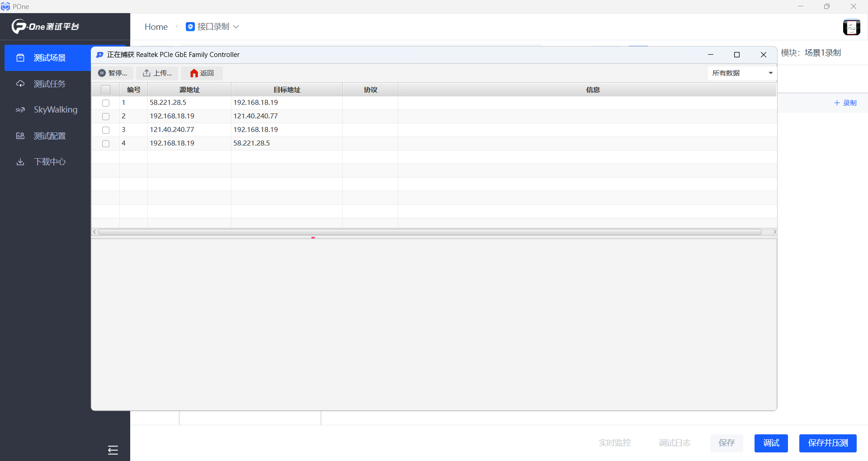
Task: Check the select-all header checkbox
Action: [x=106, y=90]
